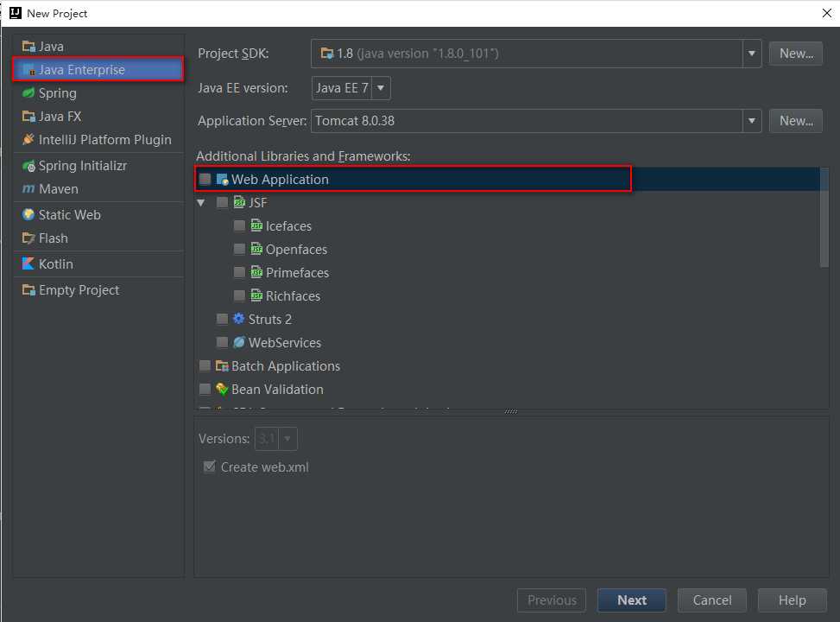
Task: Choose Spring in project type list
Action: click(x=98, y=93)
